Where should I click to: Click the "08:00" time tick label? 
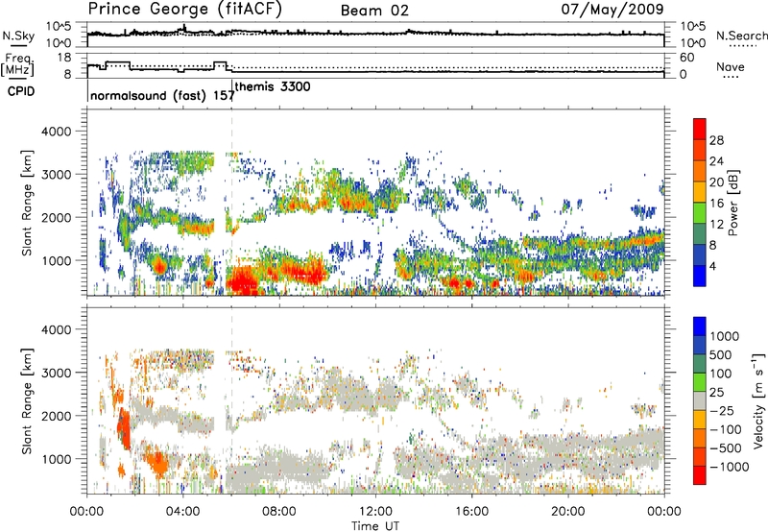point(279,512)
